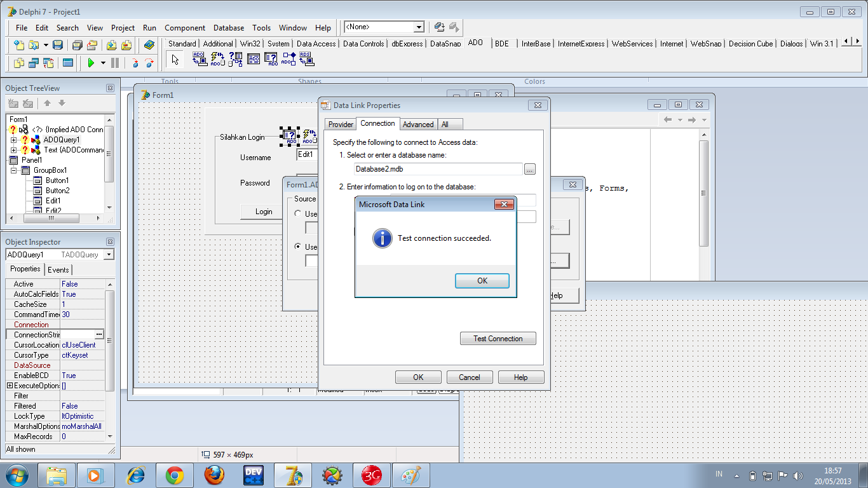Select the top Source radio option in ADOQuery dialog

pos(298,213)
